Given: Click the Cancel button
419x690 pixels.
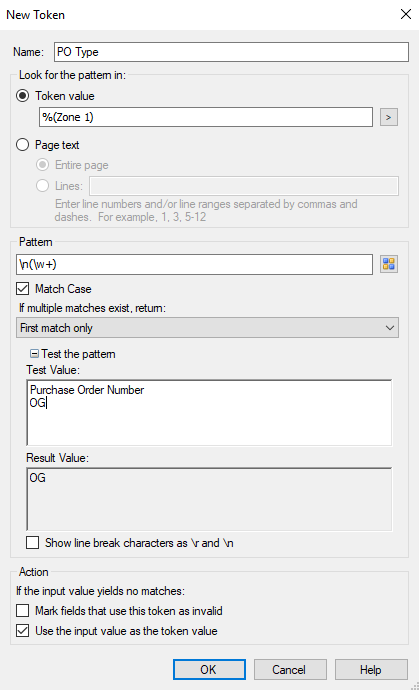Looking at the screenshot, I should [290, 670].
